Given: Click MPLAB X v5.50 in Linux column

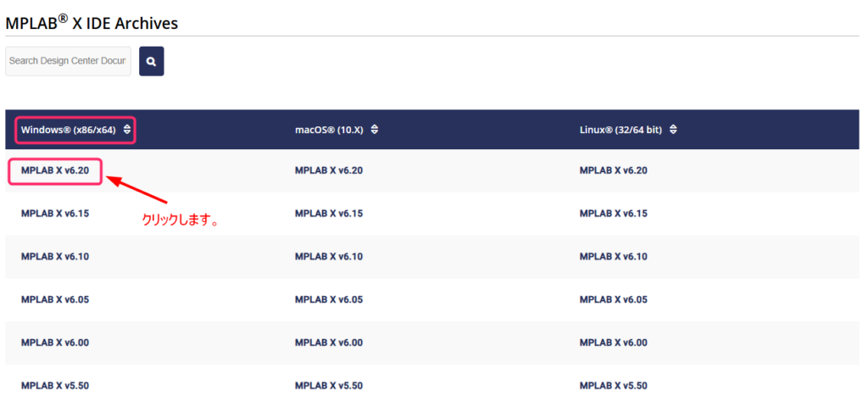Looking at the screenshot, I should [613, 386].
